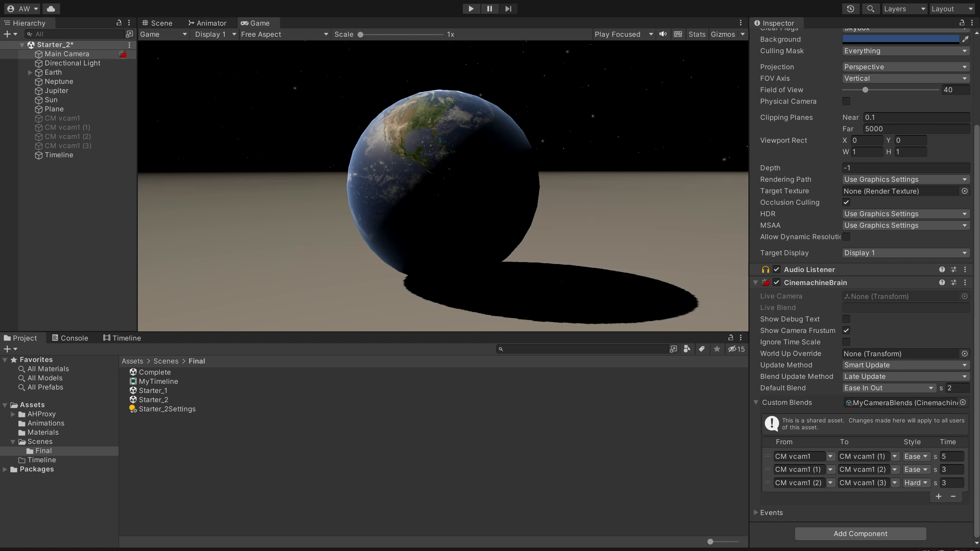
Task: Click the background color eyedropper icon
Action: pos(965,39)
